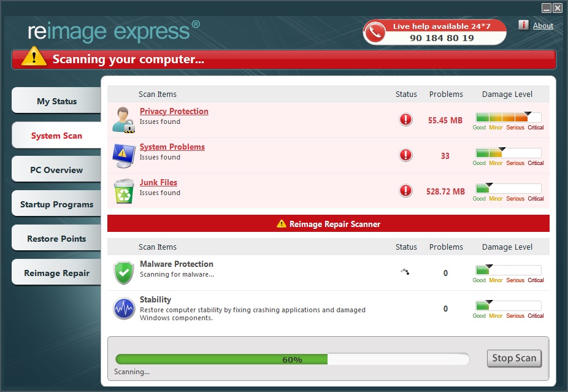Switch to the Reimage Repair tab
Image resolution: width=568 pixels, height=392 pixels.
coord(56,273)
